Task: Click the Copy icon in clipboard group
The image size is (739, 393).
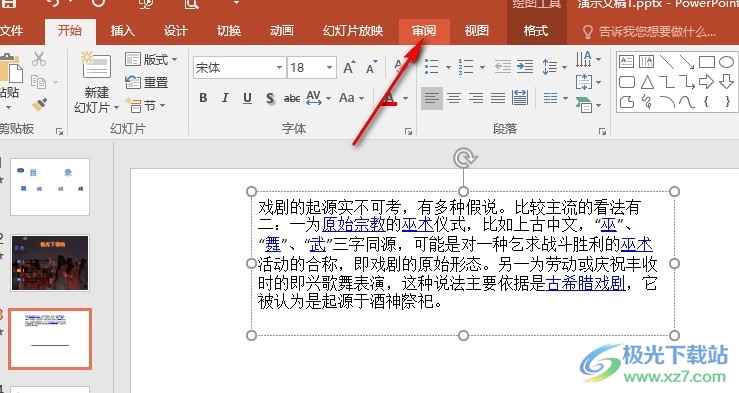Action: [x=38, y=82]
